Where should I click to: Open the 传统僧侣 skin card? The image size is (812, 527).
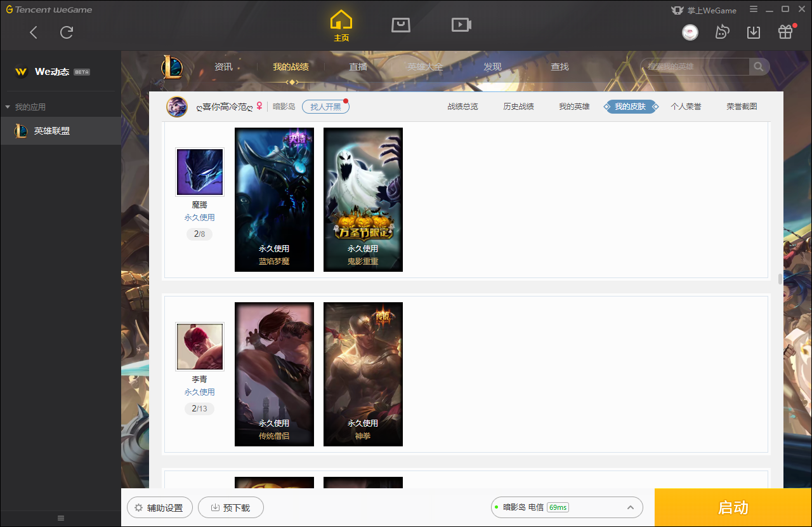[x=274, y=374]
